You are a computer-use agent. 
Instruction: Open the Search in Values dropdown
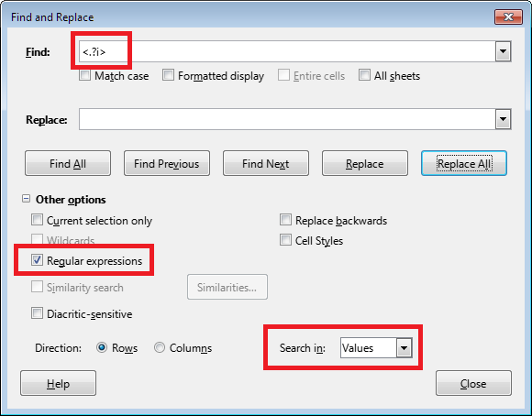click(x=405, y=348)
